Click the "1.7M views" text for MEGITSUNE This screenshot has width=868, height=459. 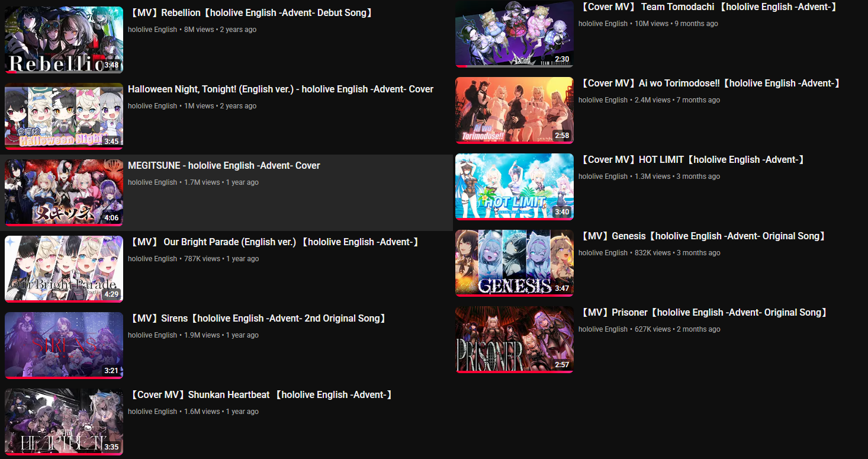pyautogui.click(x=202, y=182)
